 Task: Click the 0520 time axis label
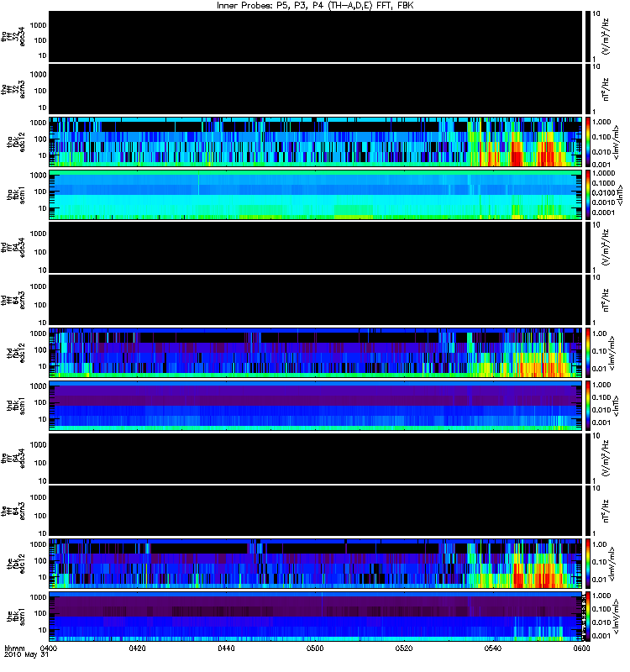[404, 648]
